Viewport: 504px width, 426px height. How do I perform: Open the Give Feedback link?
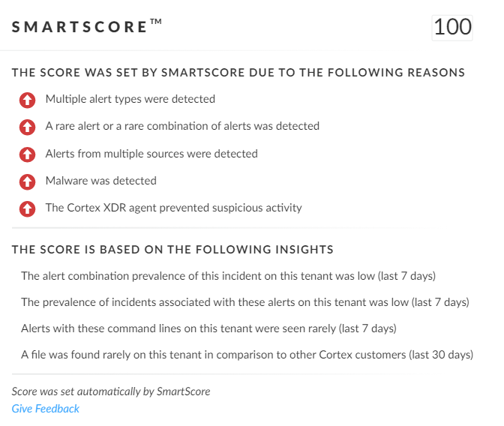tap(46, 409)
